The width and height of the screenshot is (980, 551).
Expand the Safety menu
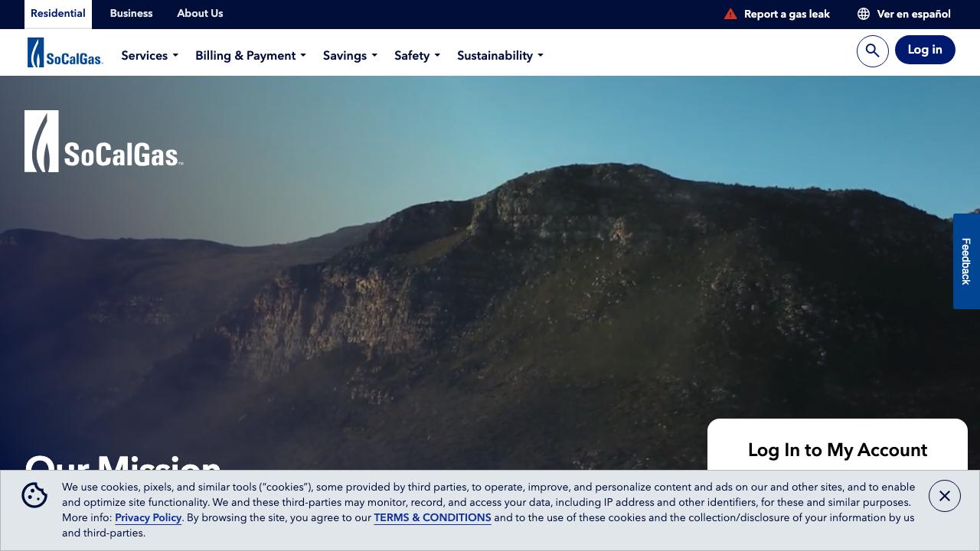(416, 56)
